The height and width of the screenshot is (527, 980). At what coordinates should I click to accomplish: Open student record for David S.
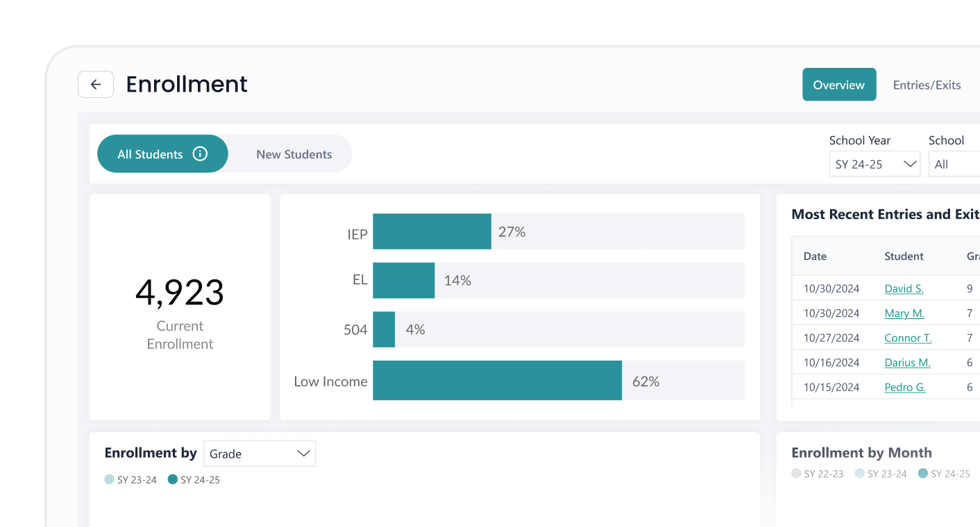904,288
